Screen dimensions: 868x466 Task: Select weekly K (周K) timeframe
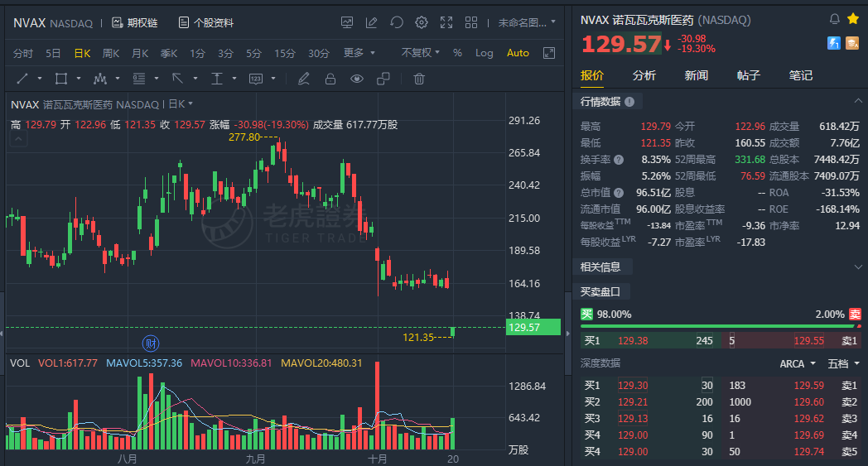coord(111,53)
